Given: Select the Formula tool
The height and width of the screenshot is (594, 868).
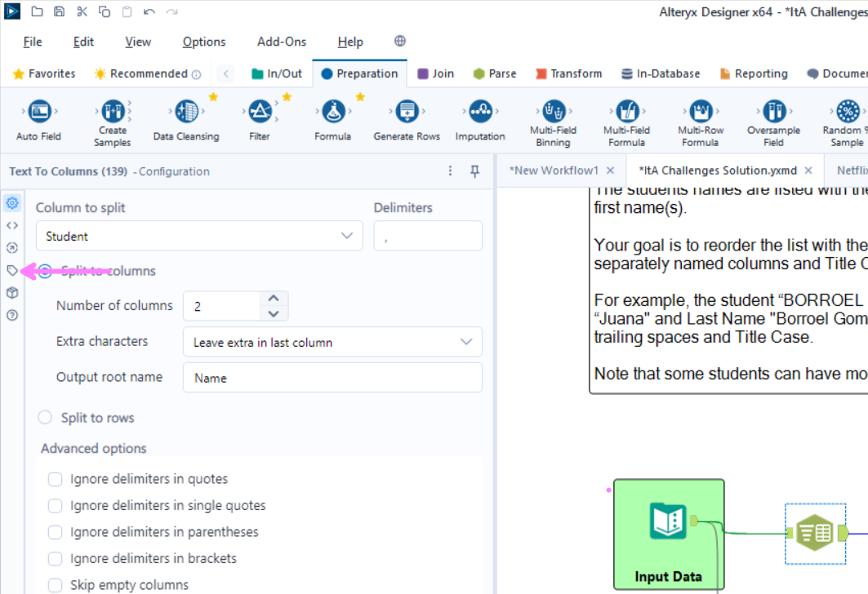Looking at the screenshot, I should click(332, 120).
